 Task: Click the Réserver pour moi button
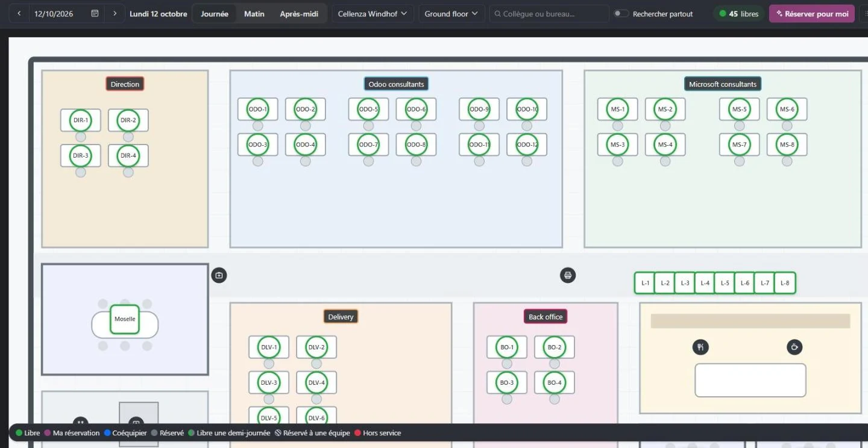point(812,13)
